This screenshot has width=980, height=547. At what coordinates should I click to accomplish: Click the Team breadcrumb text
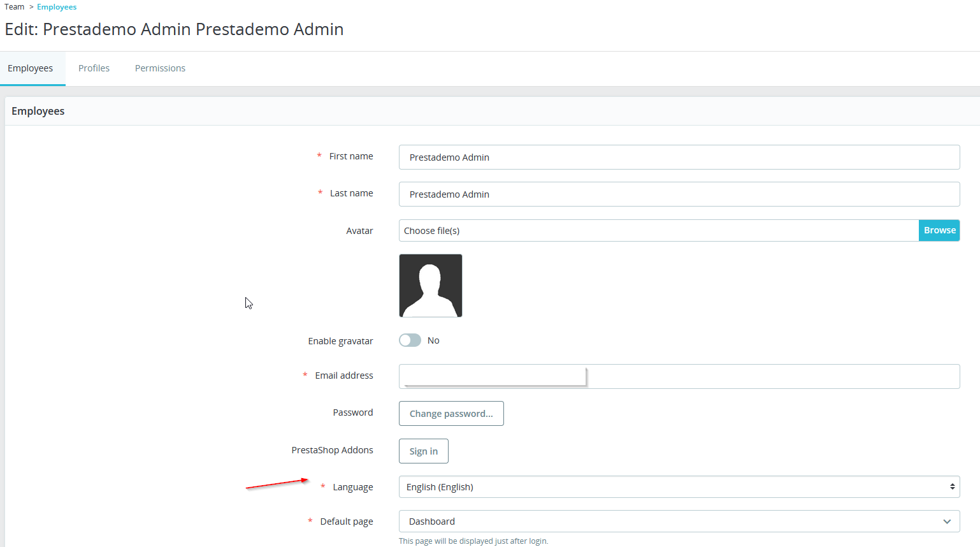pos(15,7)
